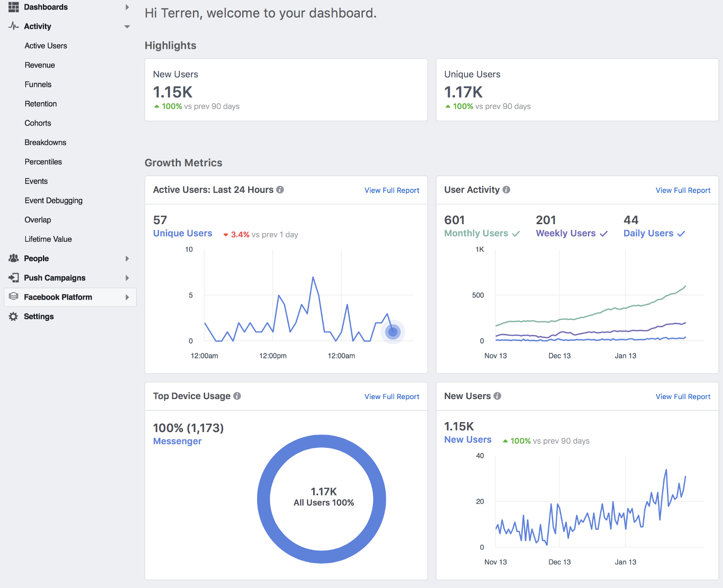Open Funnels in the sidebar

pos(38,85)
